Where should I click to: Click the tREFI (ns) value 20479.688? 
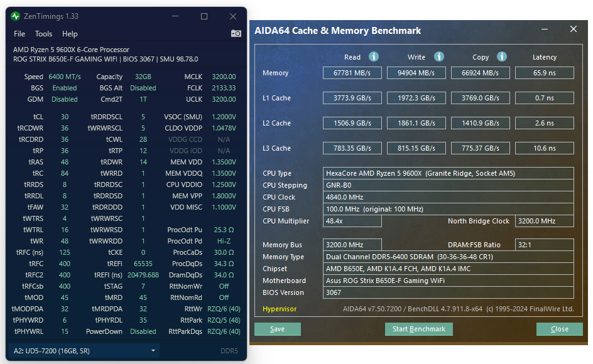click(x=143, y=275)
